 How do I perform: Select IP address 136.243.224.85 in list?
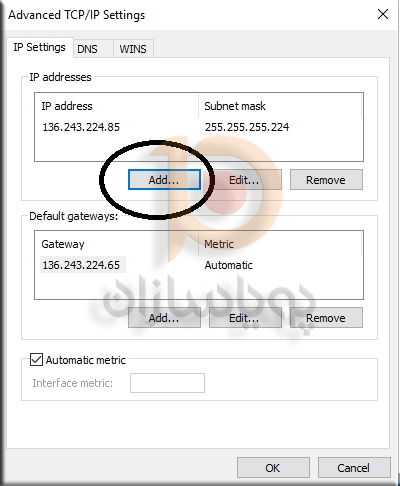coord(81,127)
